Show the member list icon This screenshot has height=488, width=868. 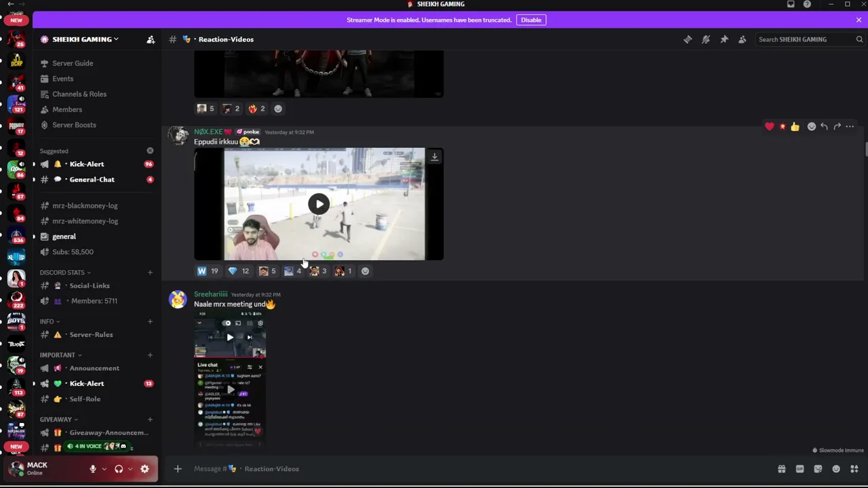pos(743,39)
